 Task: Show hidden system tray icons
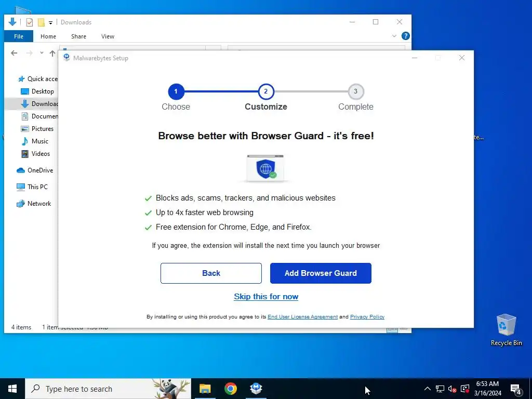point(428,389)
